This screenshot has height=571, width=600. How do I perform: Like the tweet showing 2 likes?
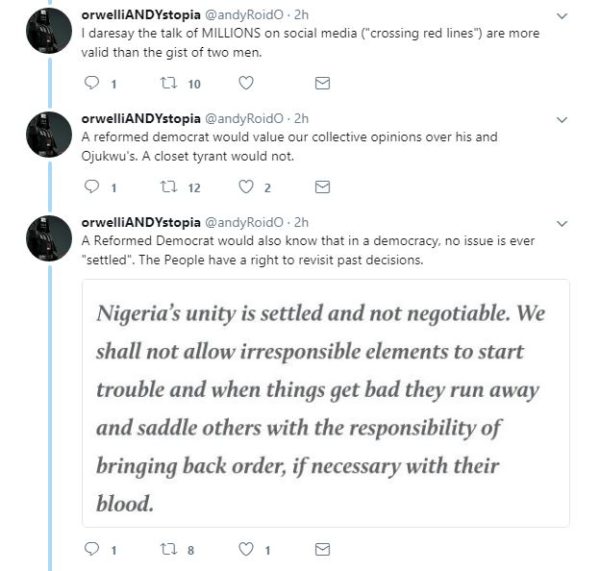click(x=247, y=186)
